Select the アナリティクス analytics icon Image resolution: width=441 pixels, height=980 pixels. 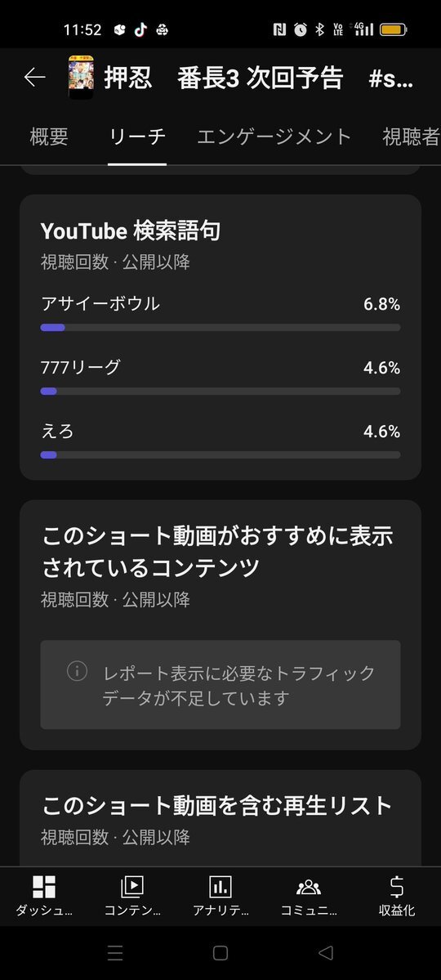point(220,886)
